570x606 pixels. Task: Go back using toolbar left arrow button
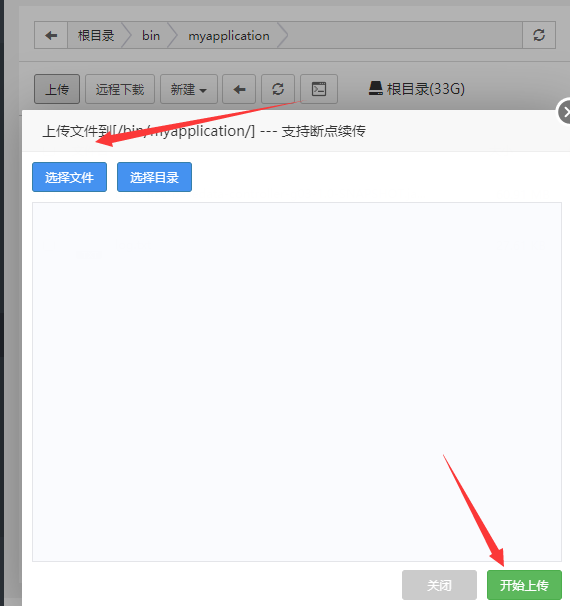pyautogui.click(x=239, y=89)
